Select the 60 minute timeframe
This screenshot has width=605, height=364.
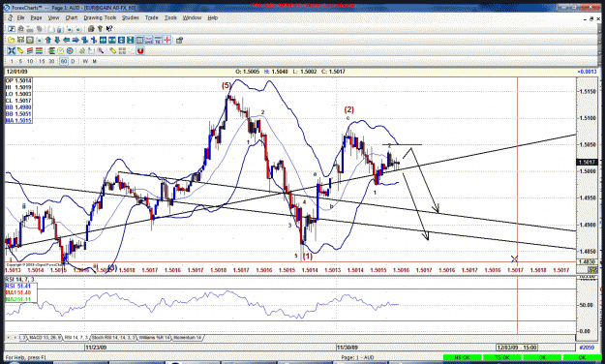click(64, 61)
